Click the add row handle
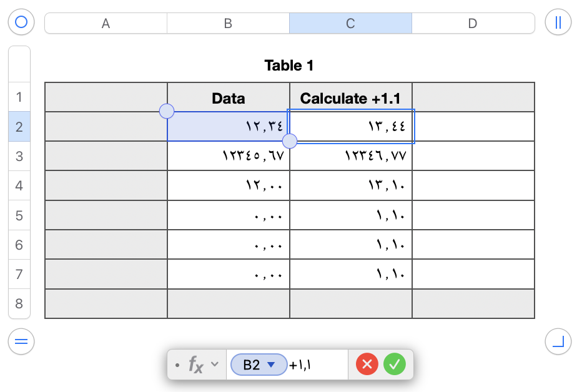The width and height of the screenshot is (587, 392). coord(21,341)
